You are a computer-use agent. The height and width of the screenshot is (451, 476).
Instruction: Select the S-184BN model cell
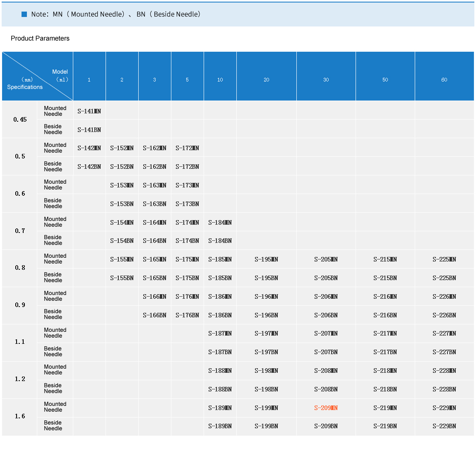pos(220,241)
